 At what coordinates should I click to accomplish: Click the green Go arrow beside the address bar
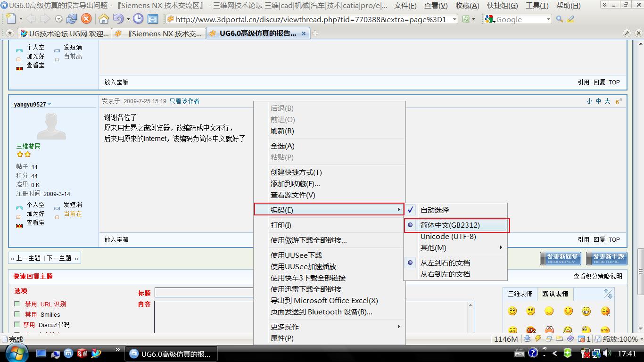pyautogui.click(x=466, y=19)
